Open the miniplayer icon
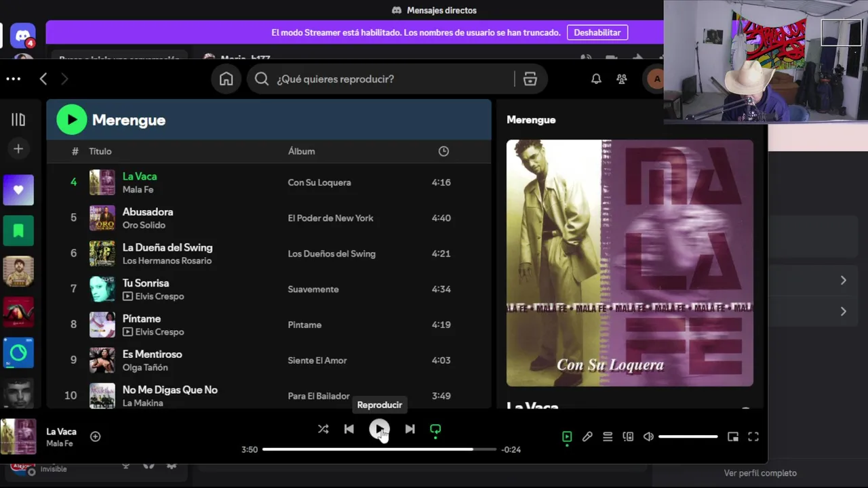Image resolution: width=868 pixels, height=488 pixels. [x=733, y=437]
